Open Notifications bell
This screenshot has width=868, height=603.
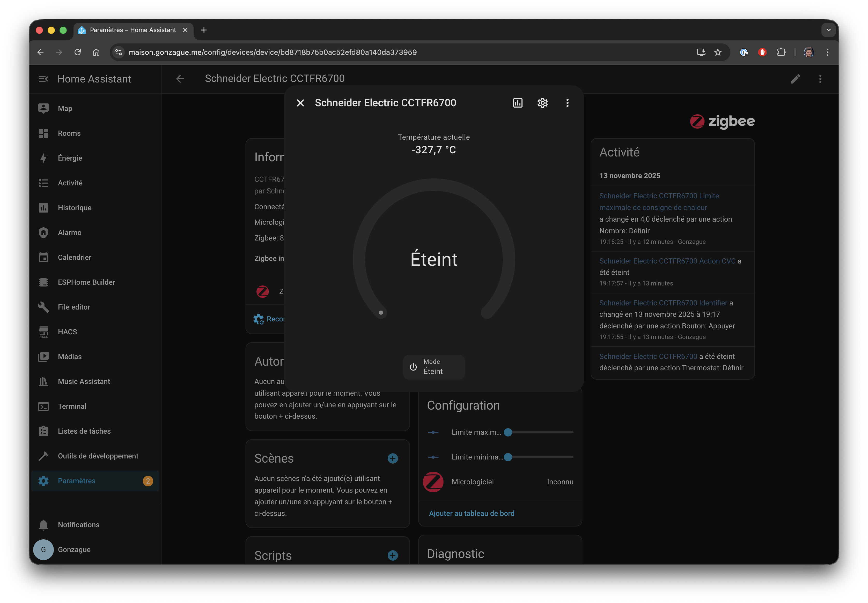click(78, 524)
